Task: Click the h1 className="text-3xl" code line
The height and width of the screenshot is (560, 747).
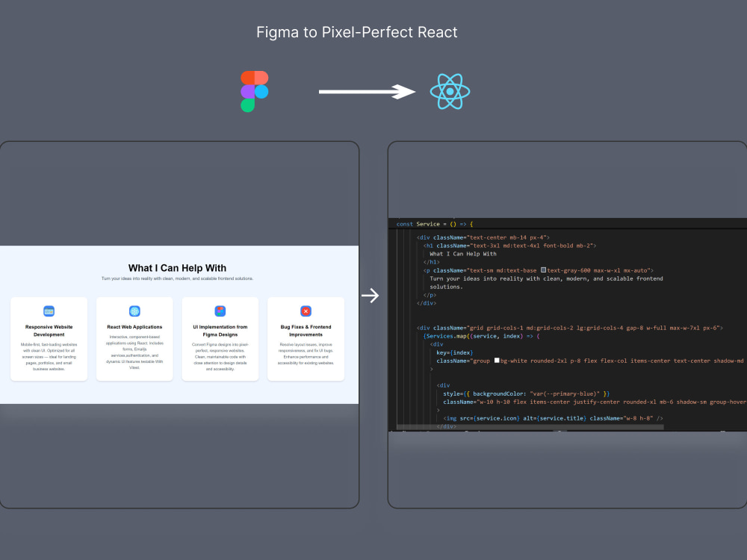Action: 509,246
